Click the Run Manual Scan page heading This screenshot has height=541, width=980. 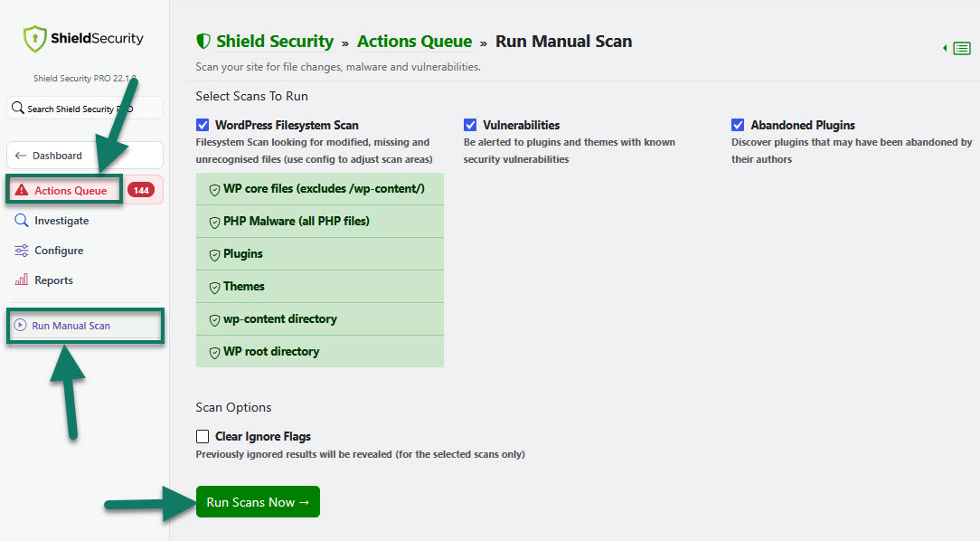coord(564,42)
